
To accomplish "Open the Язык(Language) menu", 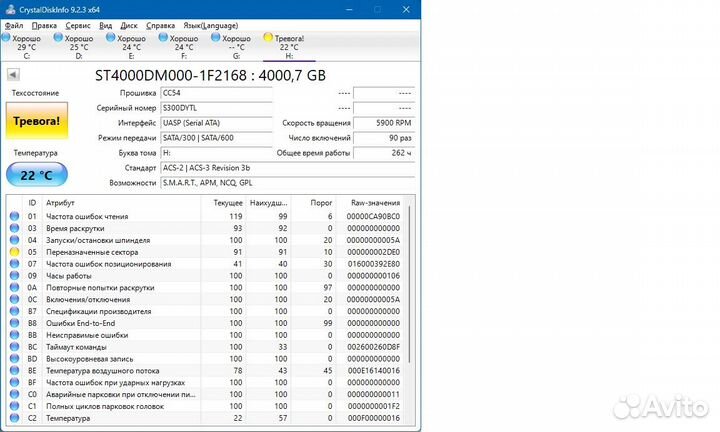I will pos(210,25).
